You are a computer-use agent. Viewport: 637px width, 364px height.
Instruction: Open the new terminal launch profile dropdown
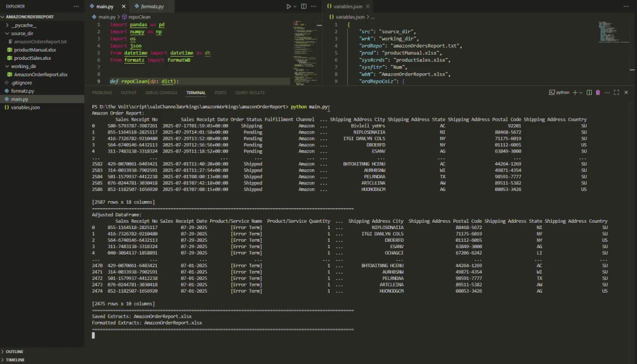click(x=581, y=92)
